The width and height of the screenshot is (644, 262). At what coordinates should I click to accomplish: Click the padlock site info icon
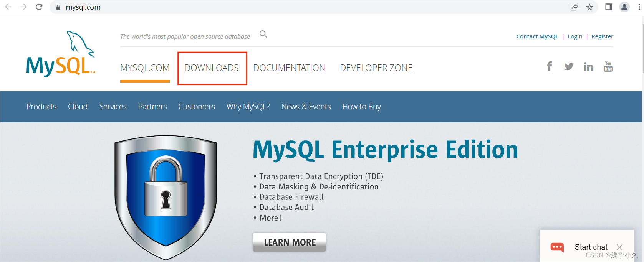58,7
